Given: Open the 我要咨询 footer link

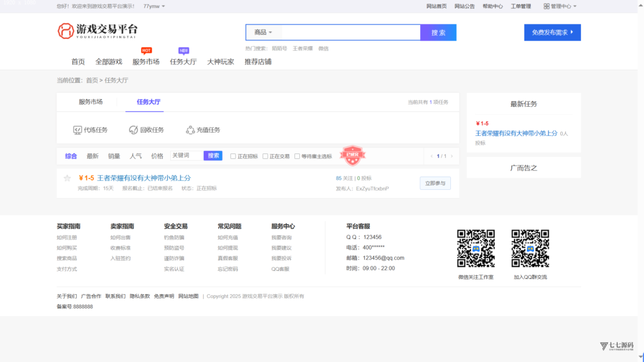Looking at the screenshot, I should [x=281, y=237].
